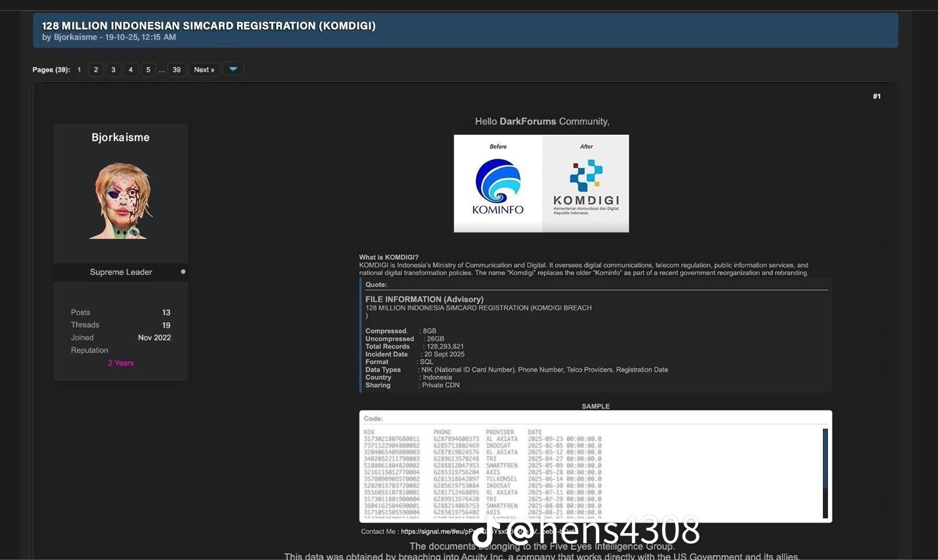The image size is (938, 560).
Task: Click the user status dot beside Supreme Leader
Action: click(183, 272)
